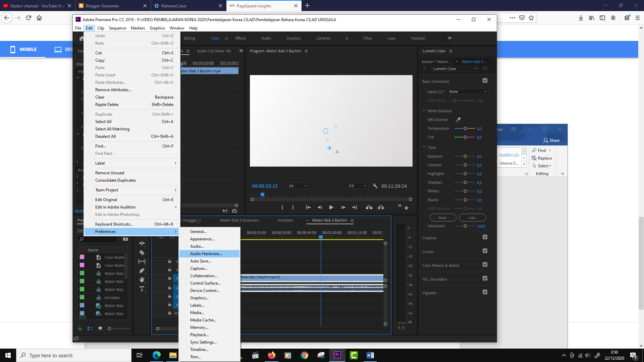Open Master clip dropdown in Lumetri

(457, 61)
